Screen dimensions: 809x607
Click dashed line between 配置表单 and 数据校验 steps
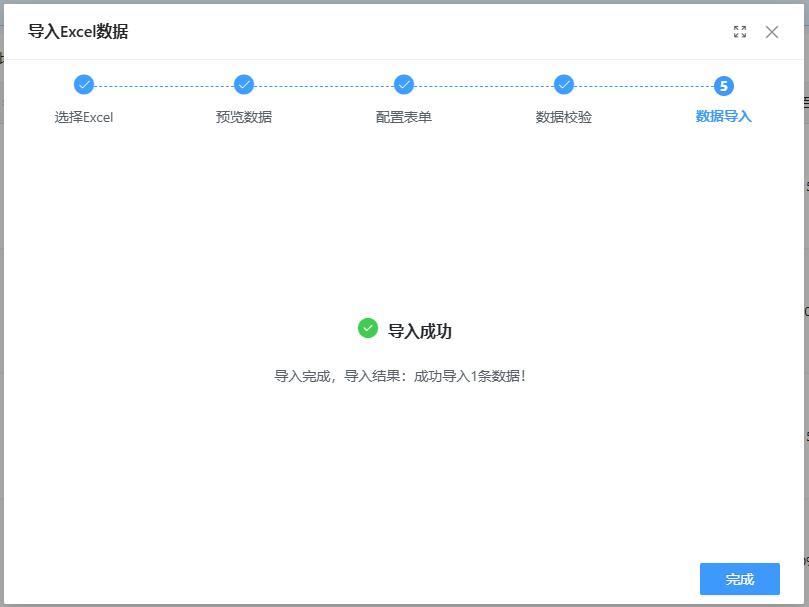[484, 86]
